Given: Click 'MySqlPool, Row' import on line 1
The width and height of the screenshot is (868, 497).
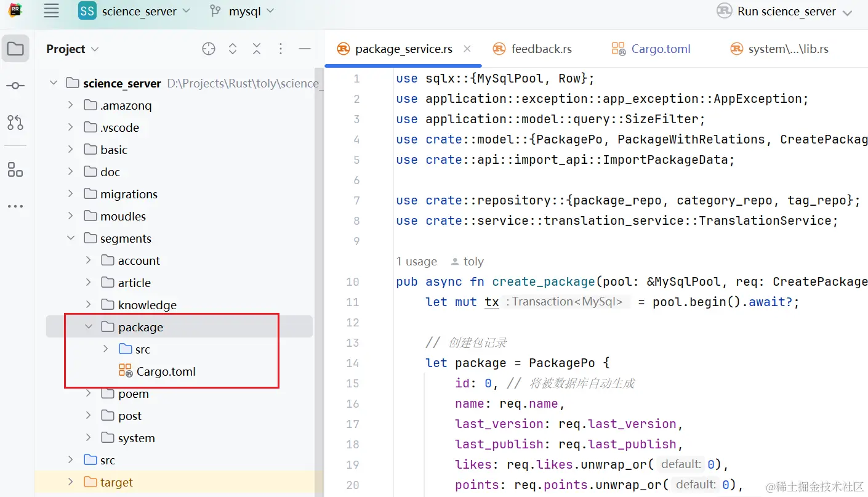Looking at the screenshot, I should point(523,78).
